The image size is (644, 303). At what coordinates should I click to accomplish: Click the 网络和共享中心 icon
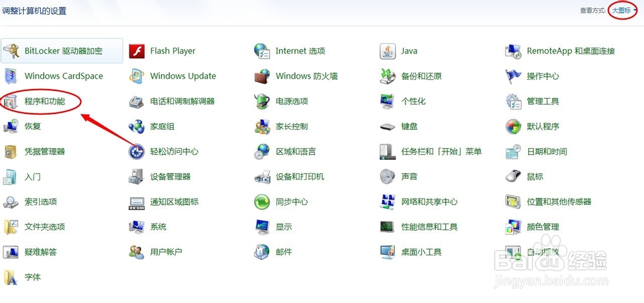(x=388, y=202)
